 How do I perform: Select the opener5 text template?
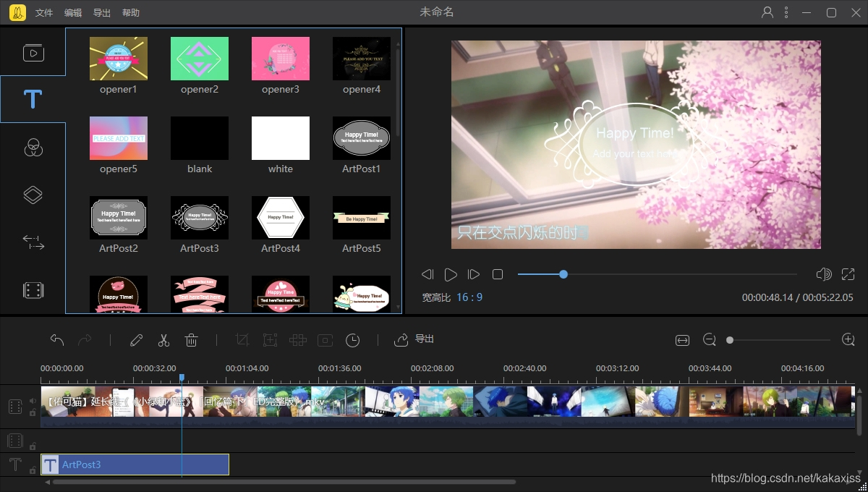coord(119,138)
